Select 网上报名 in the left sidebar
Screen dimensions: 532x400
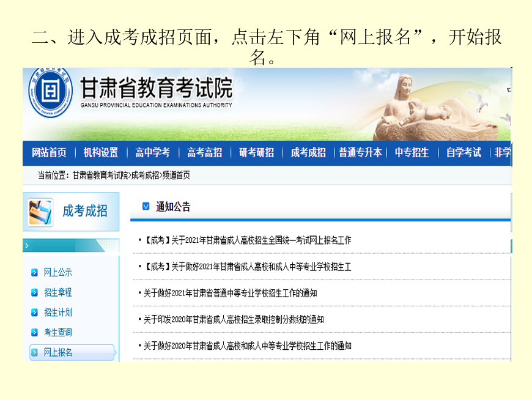coord(58,352)
